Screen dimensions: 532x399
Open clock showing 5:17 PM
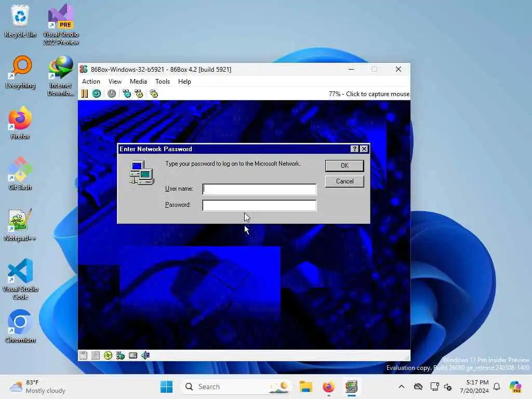click(474, 387)
